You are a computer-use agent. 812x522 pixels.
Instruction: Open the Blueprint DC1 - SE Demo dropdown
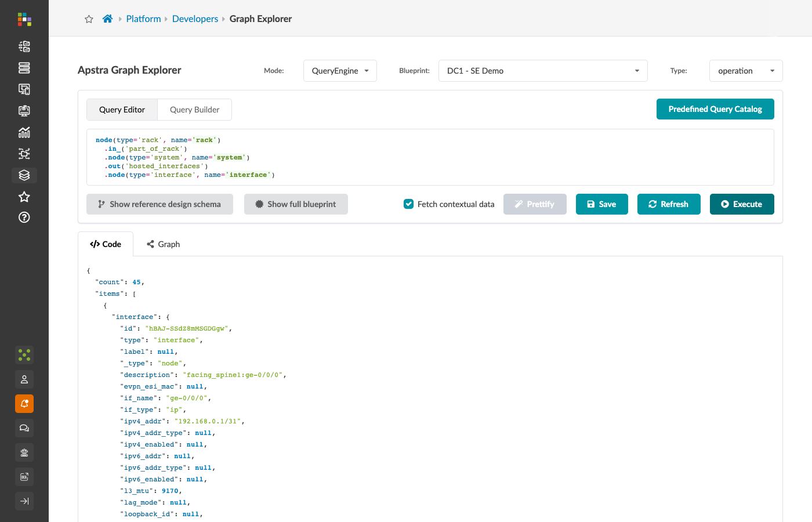click(543, 71)
